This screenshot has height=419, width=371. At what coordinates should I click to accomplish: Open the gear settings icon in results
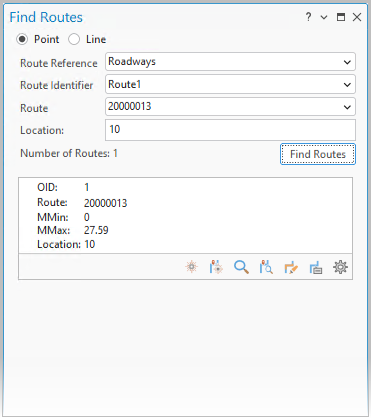(x=340, y=267)
